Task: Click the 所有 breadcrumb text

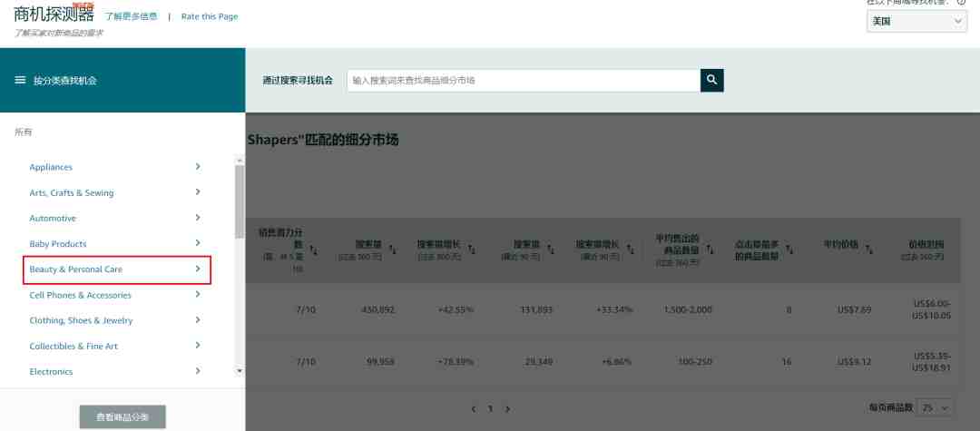Action: click(x=23, y=132)
